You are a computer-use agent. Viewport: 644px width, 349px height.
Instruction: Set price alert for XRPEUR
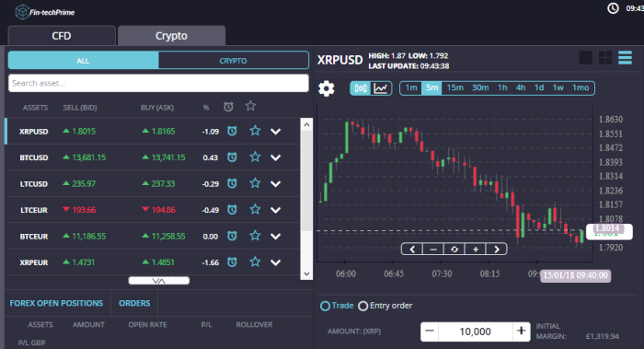pos(232,262)
